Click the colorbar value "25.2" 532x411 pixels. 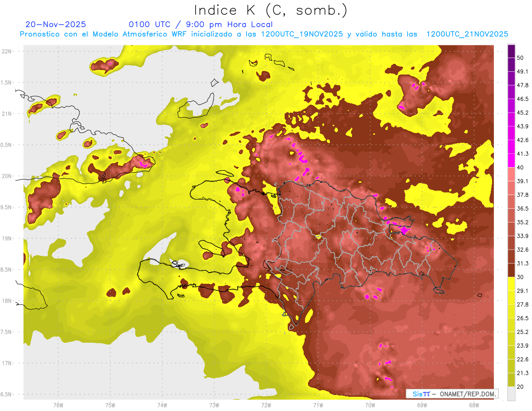pos(523,332)
